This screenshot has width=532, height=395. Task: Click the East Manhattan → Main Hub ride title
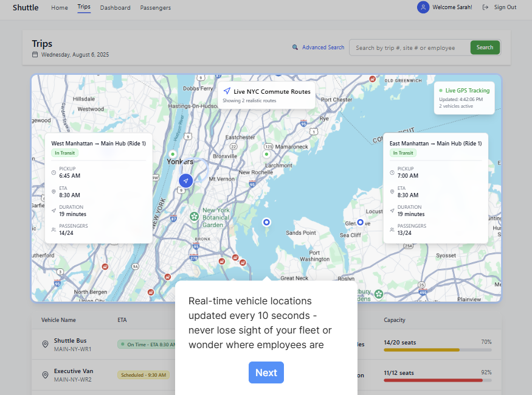[x=436, y=143]
